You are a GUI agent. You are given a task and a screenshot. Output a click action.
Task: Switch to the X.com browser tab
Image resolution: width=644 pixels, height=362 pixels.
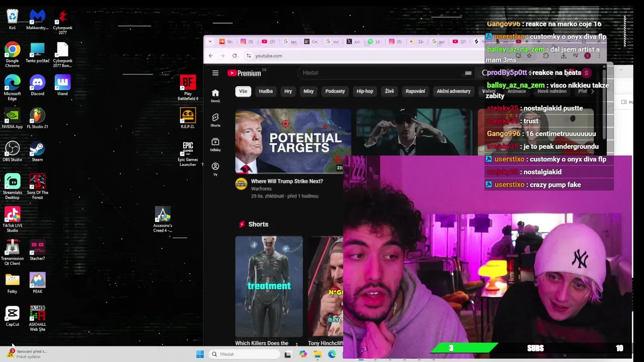pos(353,42)
